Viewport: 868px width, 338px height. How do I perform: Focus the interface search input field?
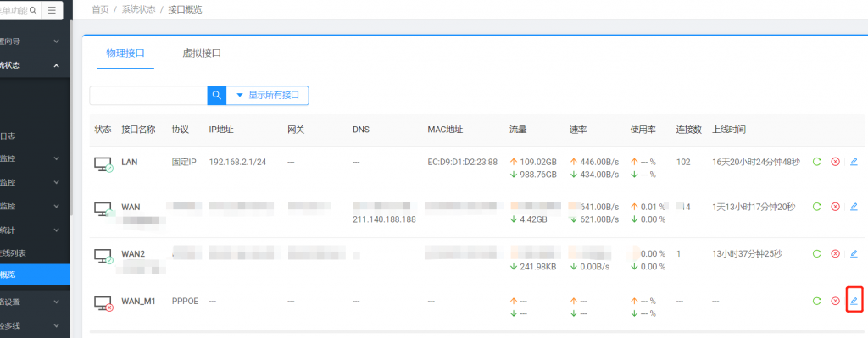point(148,95)
